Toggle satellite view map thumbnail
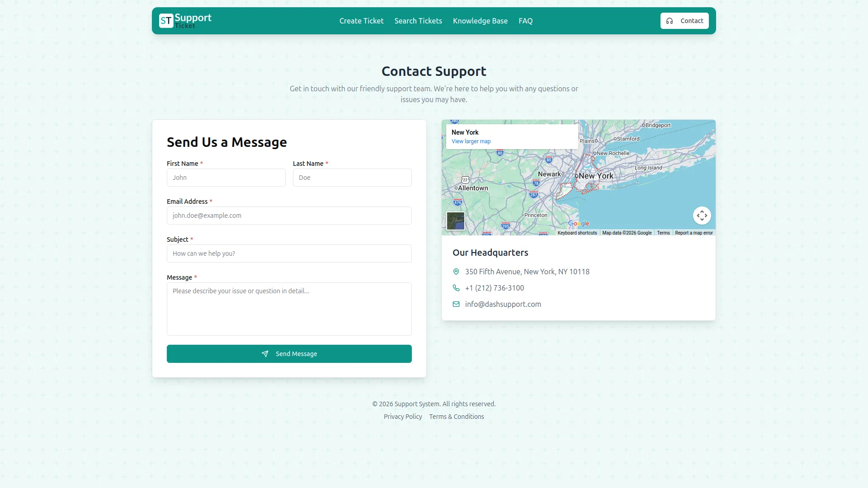Screen dimensions: 868x488 456,221
